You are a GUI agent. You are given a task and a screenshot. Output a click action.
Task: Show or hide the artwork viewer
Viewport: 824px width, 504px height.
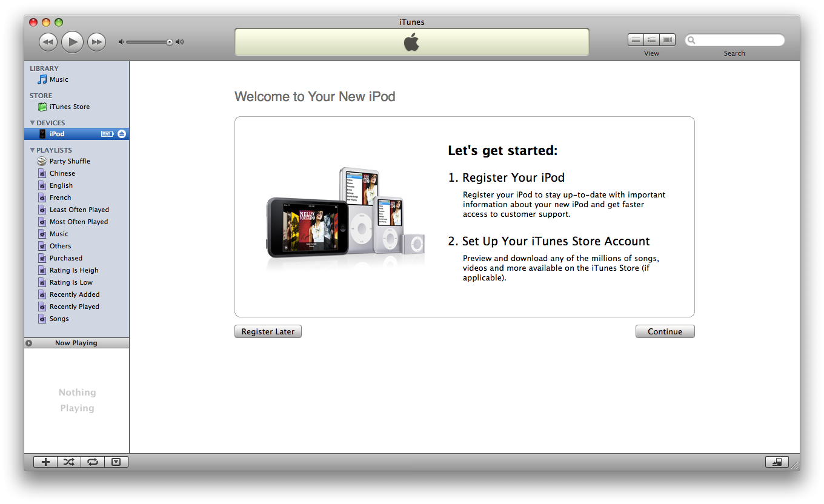click(116, 462)
